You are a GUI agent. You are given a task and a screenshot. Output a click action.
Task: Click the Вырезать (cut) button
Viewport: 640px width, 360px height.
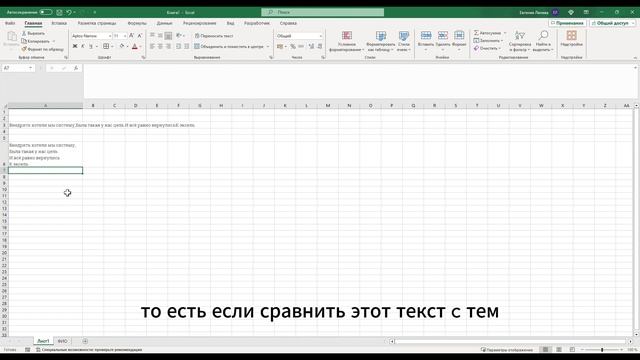(x=34, y=33)
